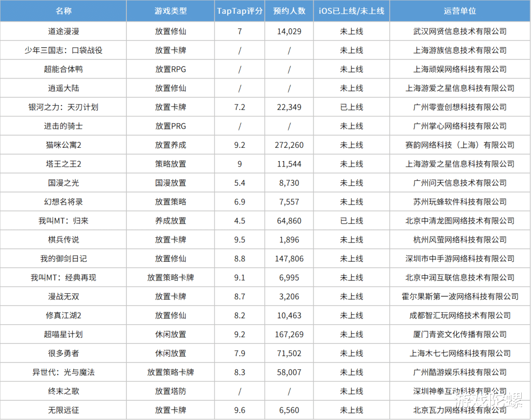Viewport: 531px width, 420px height.
Task: Click operator 厦门青瓷文化传播有限公司
Action: [x=460, y=335]
